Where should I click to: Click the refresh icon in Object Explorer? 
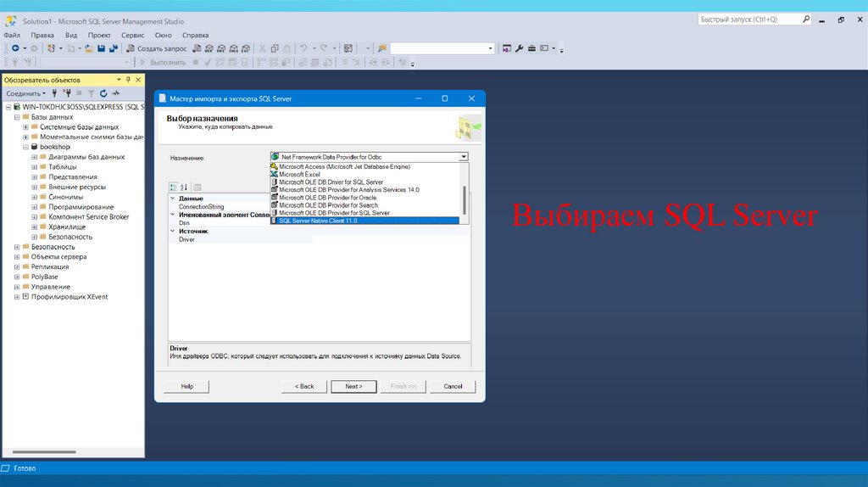(x=103, y=93)
